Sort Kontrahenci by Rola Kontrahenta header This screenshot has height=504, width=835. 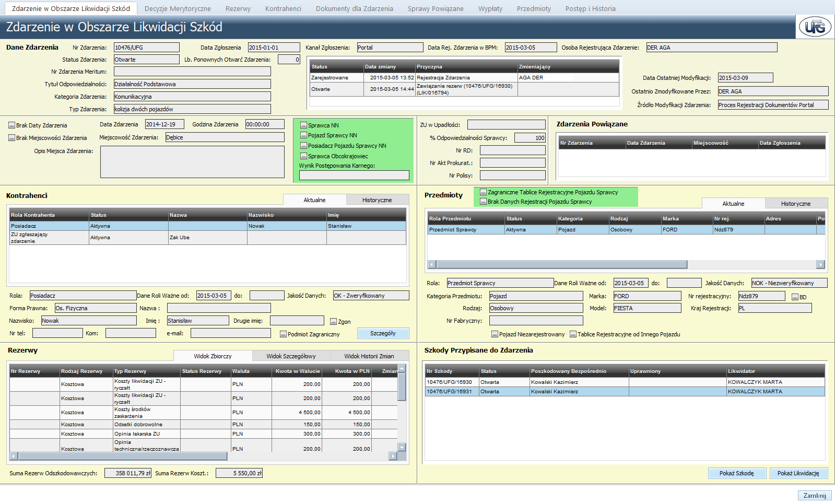point(50,215)
